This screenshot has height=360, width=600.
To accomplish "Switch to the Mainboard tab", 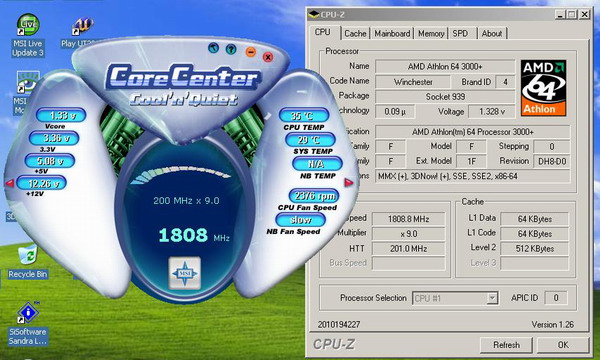I will [x=392, y=34].
